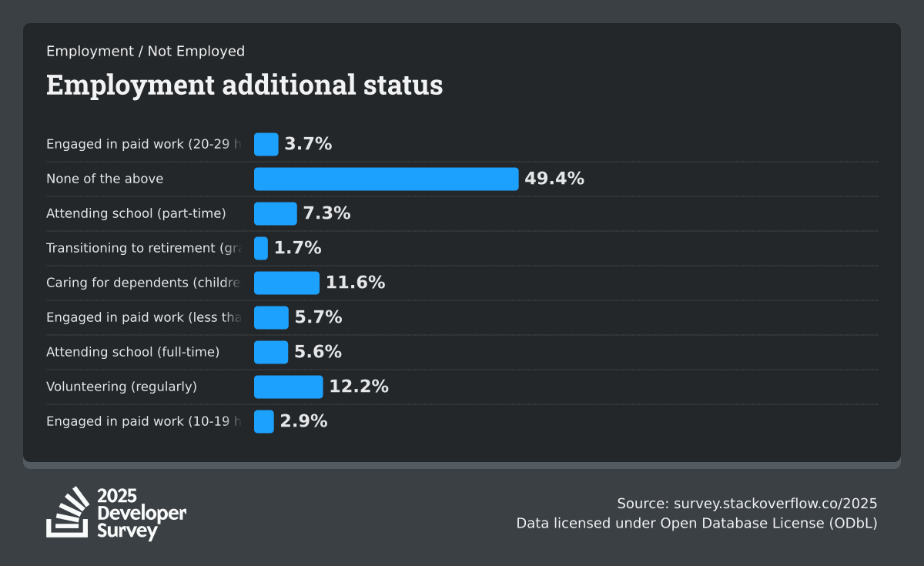The width and height of the screenshot is (924, 566).
Task: Click the 12.2% value label
Action: point(359,387)
